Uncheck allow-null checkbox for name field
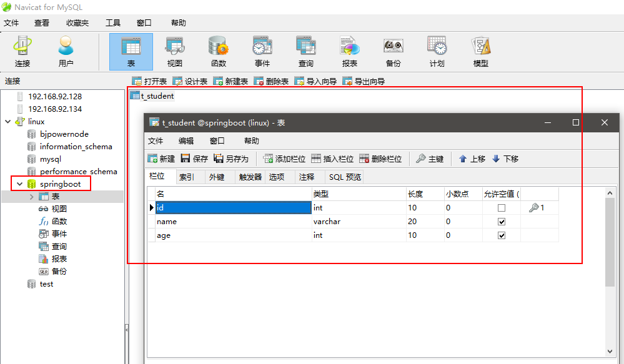 coord(501,222)
